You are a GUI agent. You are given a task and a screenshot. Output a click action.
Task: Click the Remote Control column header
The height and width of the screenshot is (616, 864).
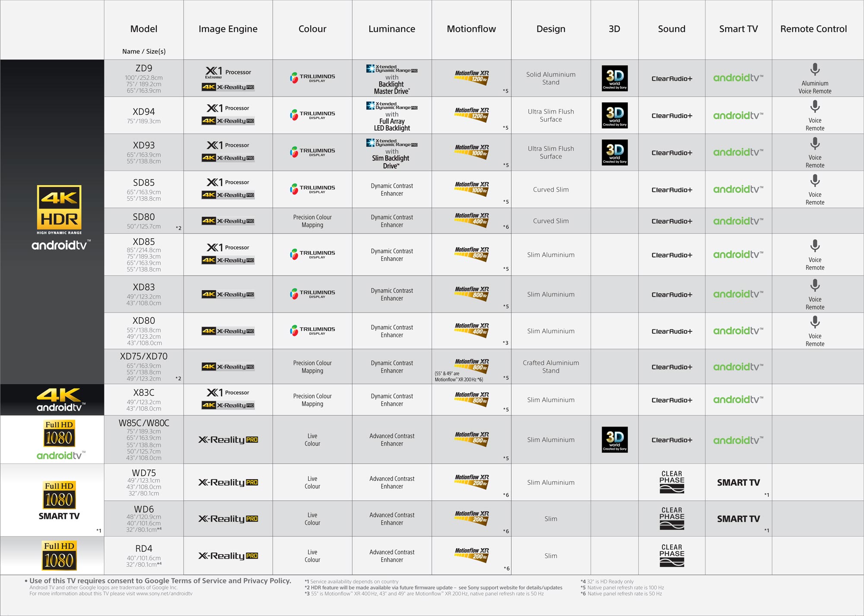815,29
